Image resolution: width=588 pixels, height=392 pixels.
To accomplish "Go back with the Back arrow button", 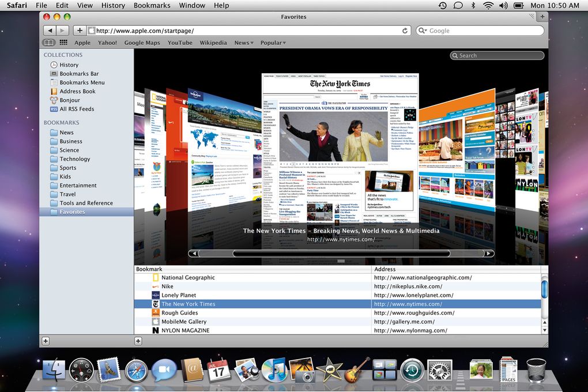I will coord(50,31).
